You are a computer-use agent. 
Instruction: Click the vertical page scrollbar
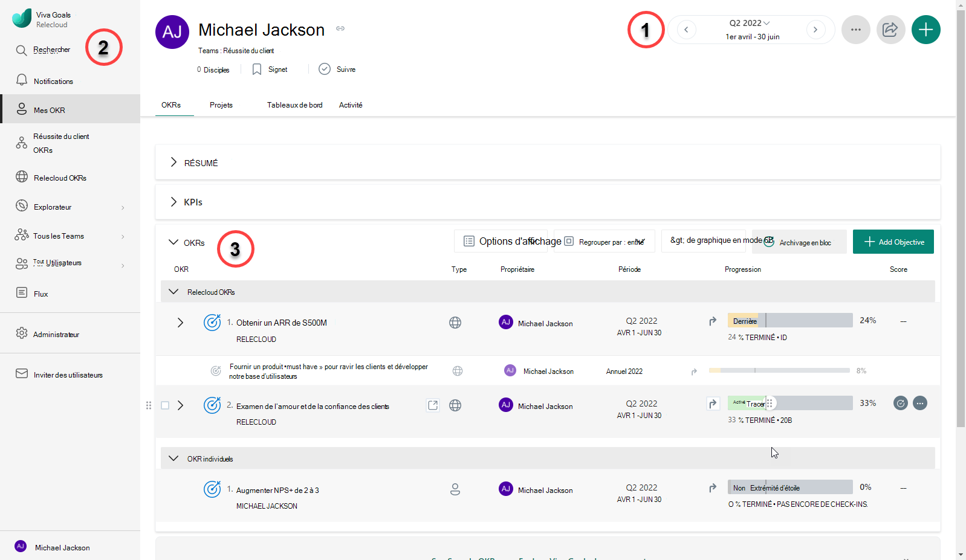[961, 217]
